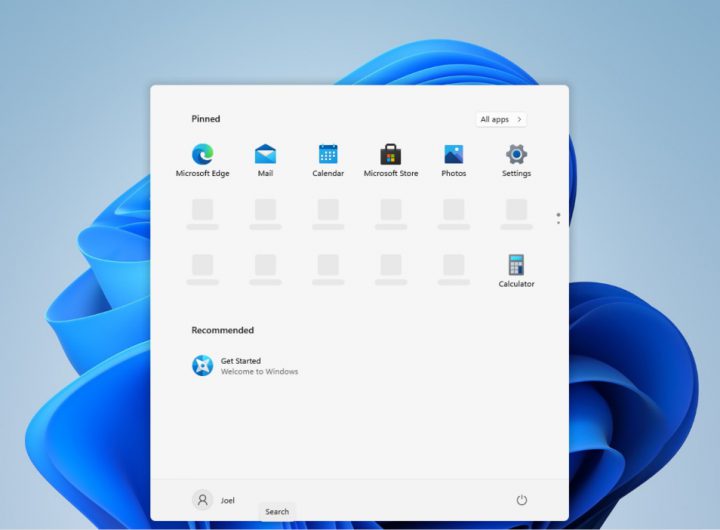This screenshot has height=530, width=720.
Task: Launch the Calculator app
Action: (516, 266)
